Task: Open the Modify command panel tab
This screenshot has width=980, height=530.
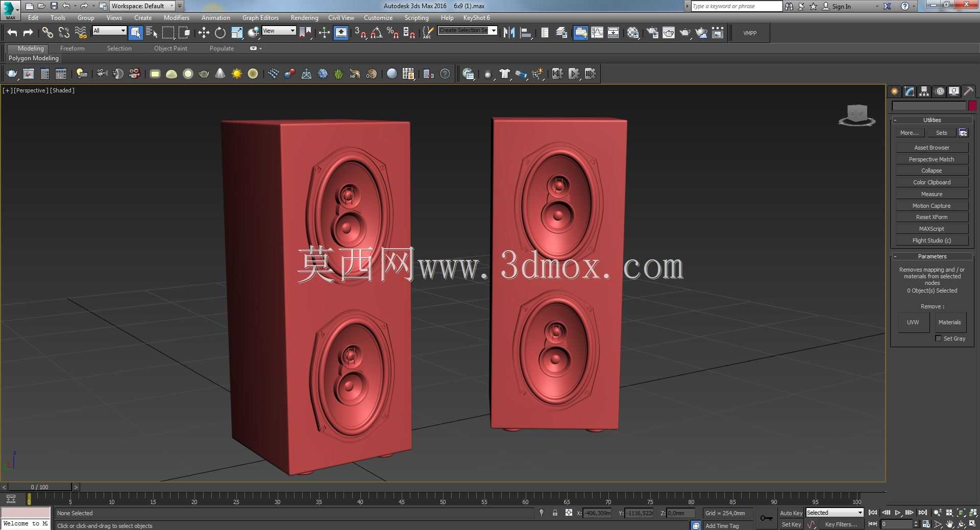Action: tap(910, 91)
